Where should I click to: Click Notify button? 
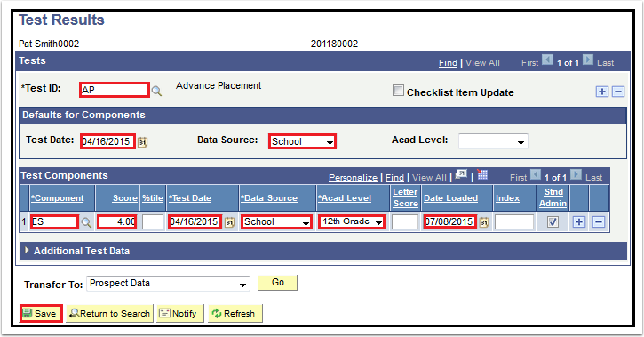click(x=180, y=314)
